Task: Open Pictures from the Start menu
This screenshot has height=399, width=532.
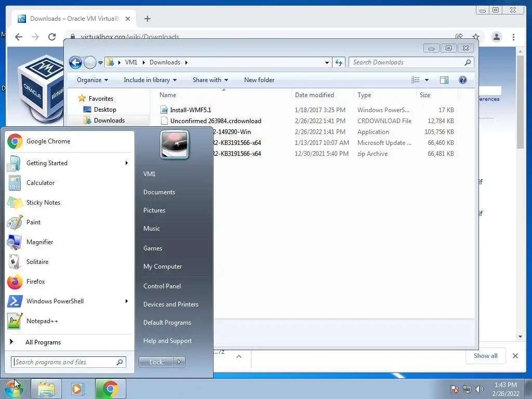Action: tap(154, 210)
